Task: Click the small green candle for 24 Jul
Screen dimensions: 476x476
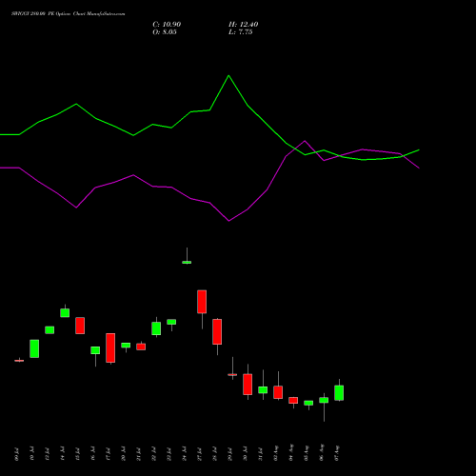Action: (x=187, y=262)
